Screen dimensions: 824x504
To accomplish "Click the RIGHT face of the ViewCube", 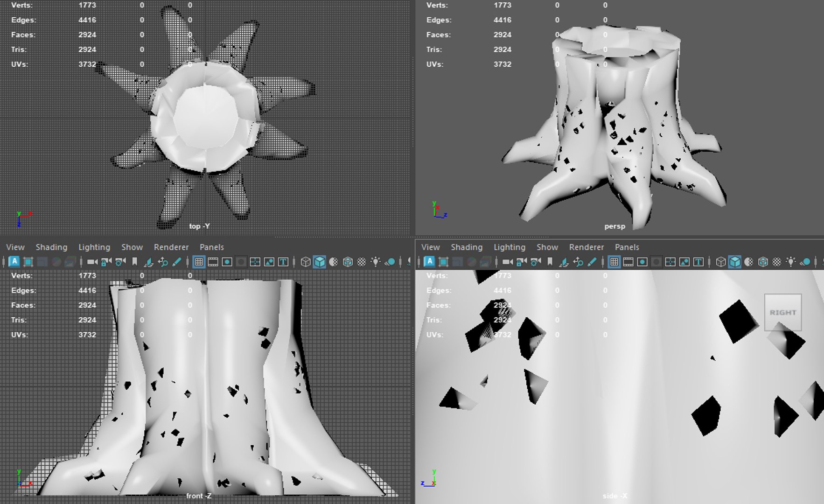I will tap(783, 312).
